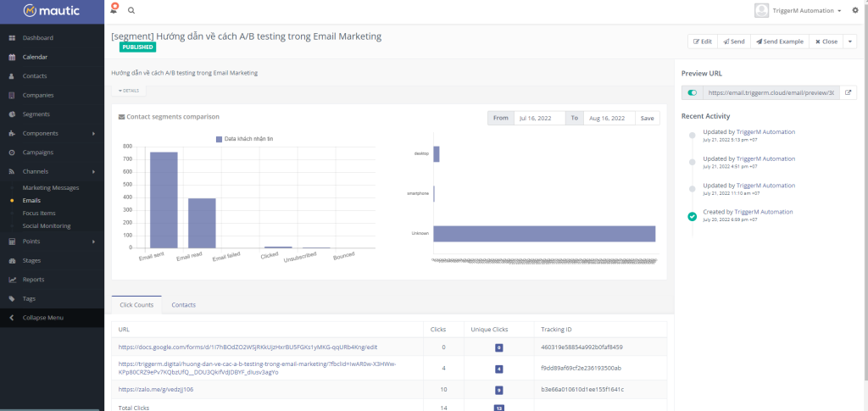This screenshot has width=868, height=411.
Task: Open the global search magnifier icon
Action: point(131,10)
